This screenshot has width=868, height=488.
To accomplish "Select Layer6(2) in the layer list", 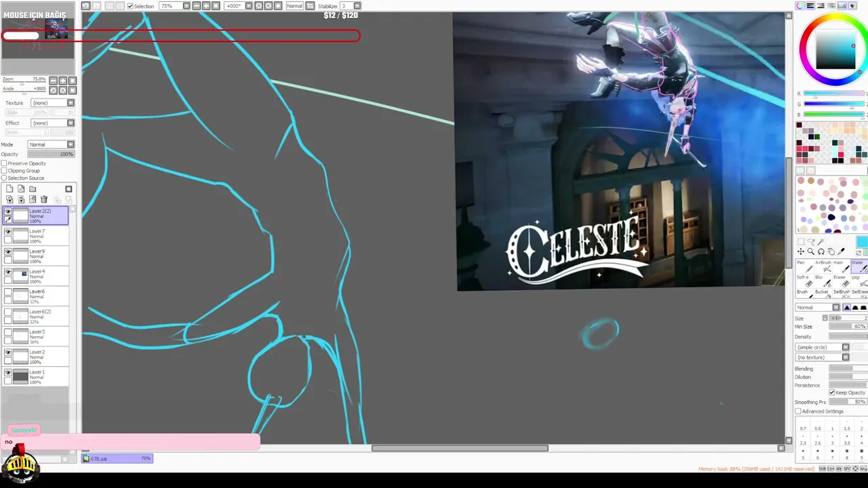I will (x=36, y=317).
